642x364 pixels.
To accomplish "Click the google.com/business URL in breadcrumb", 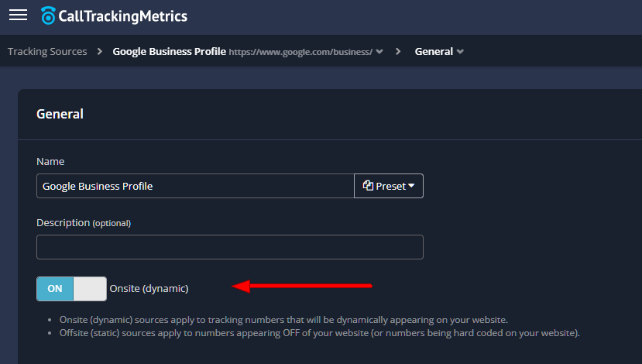I will 300,52.
